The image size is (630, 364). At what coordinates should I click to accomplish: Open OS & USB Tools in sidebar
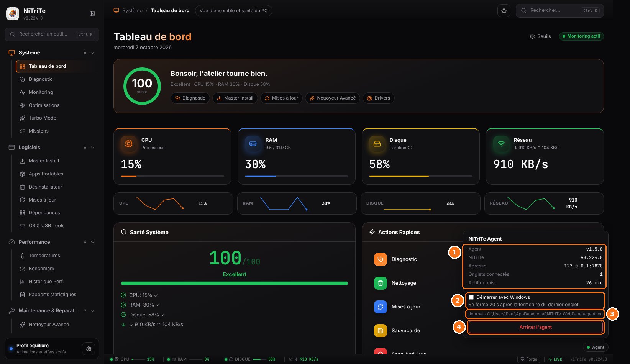[57, 226]
